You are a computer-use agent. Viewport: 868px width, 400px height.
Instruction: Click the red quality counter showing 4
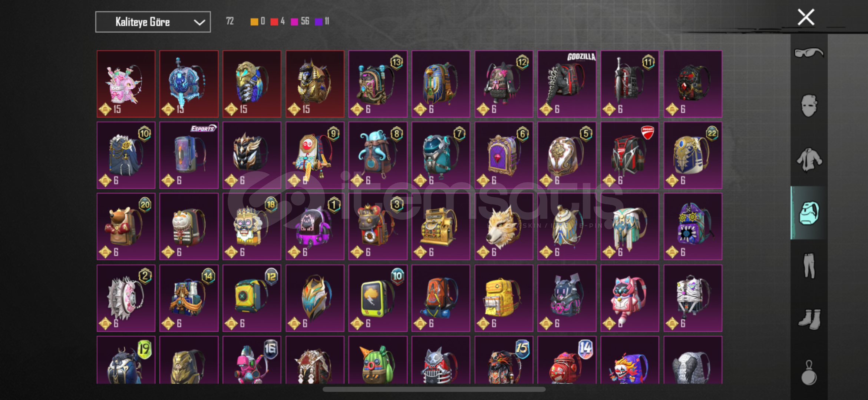[x=278, y=21]
